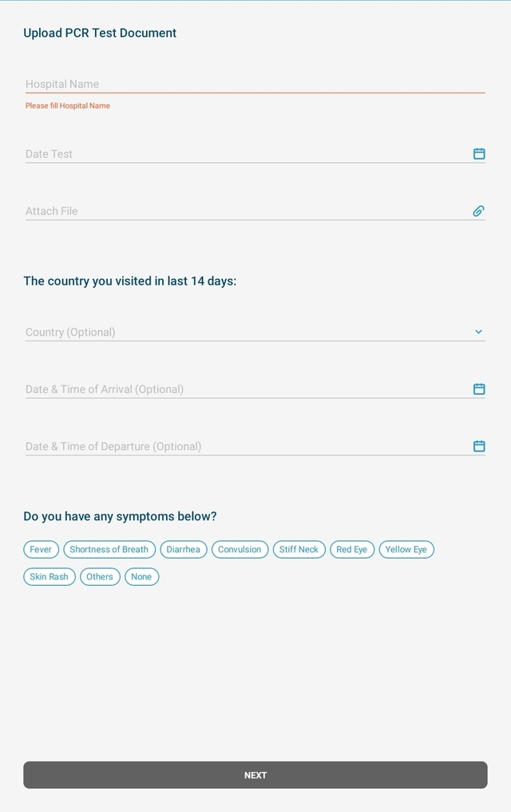This screenshot has width=511, height=812.
Task: Select the Diarrhea symptom chip
Action: click(x=184, y=550)
